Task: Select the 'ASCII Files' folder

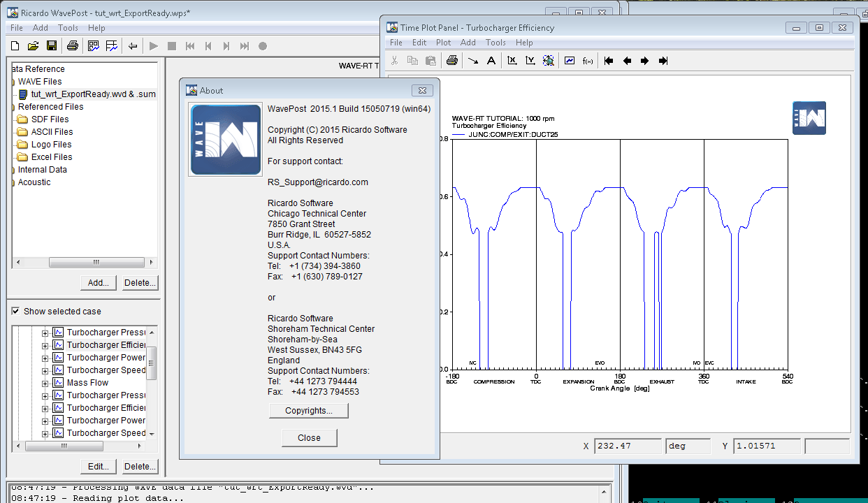Action: [52, 132]
